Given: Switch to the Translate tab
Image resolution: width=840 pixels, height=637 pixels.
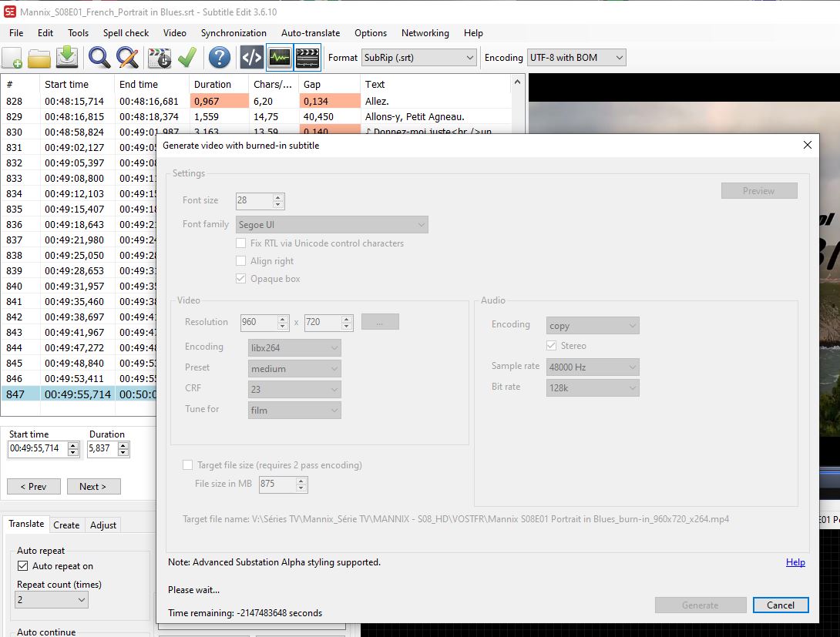Looking at the screenshot, I should [x=26, y=524].
